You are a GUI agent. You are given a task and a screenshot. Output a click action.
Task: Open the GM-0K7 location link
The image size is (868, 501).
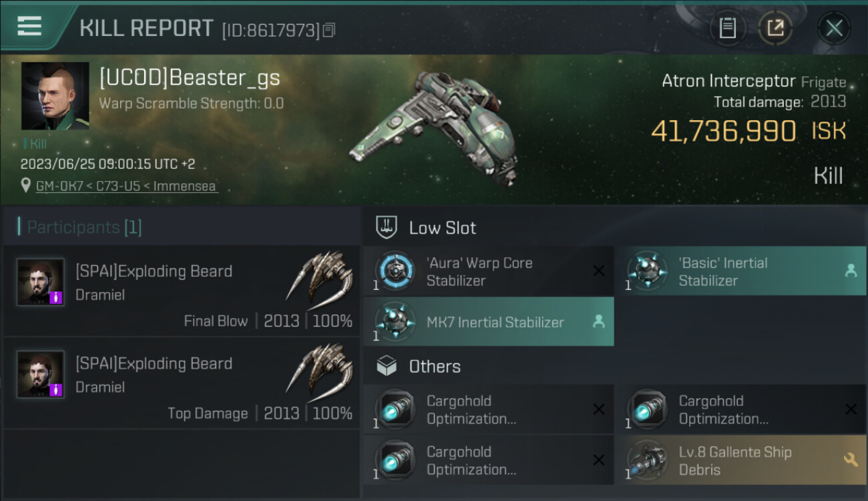point(127,186)
